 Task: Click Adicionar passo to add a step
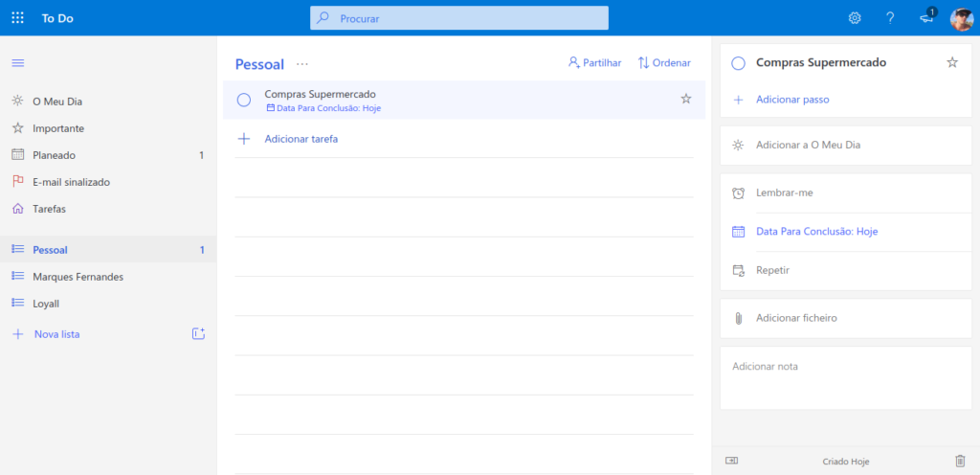(792, 100)
